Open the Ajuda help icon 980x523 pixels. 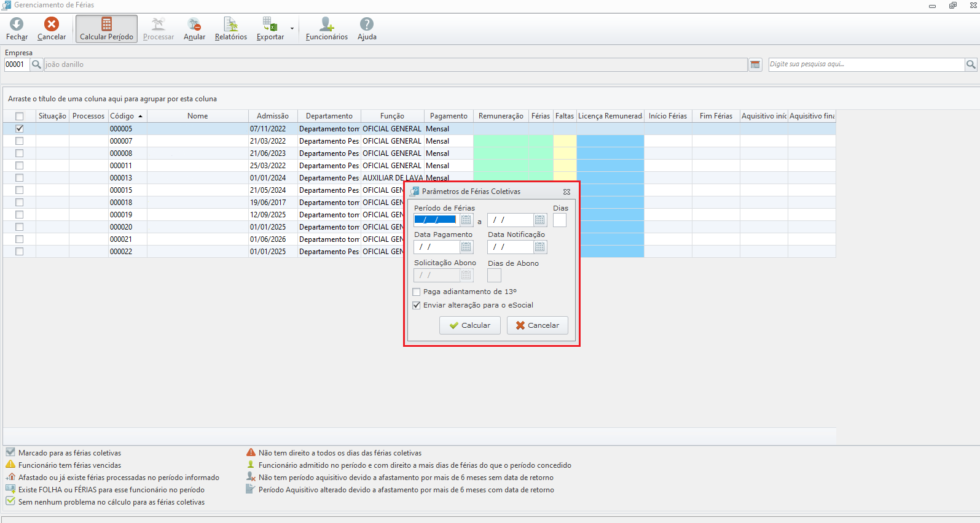367,25
